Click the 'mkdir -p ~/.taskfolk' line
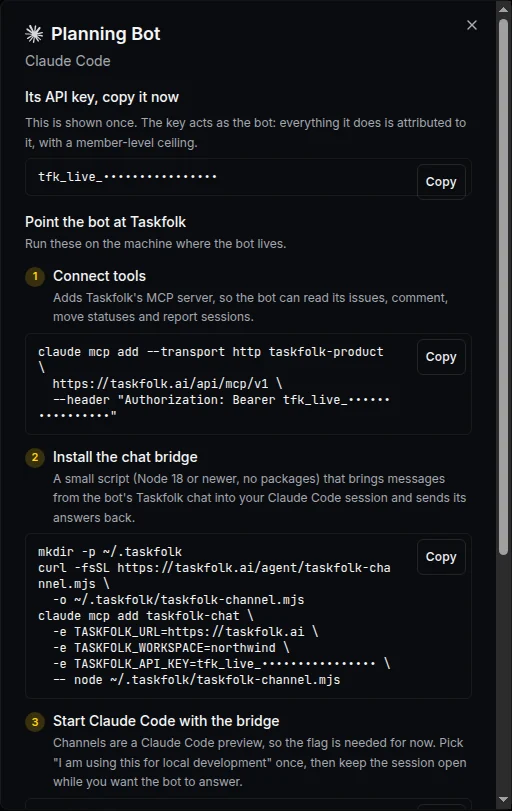512x811 pixels. [110, 552]
